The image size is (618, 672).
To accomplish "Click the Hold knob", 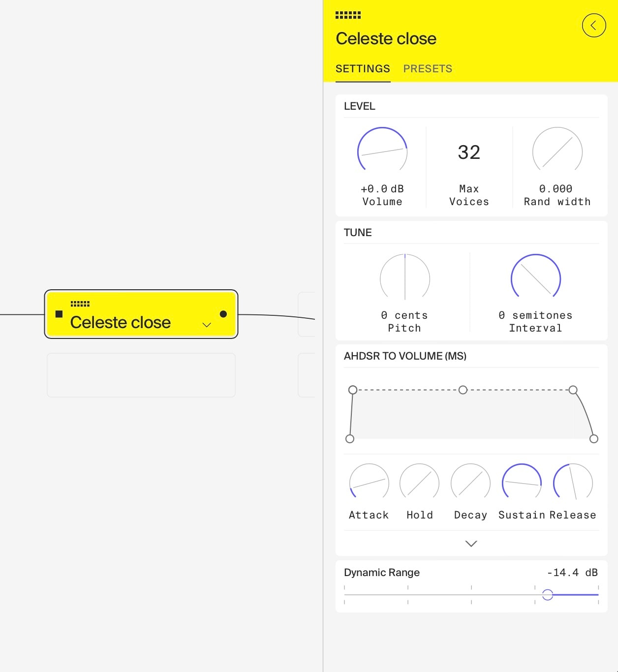I will point(419,483).
